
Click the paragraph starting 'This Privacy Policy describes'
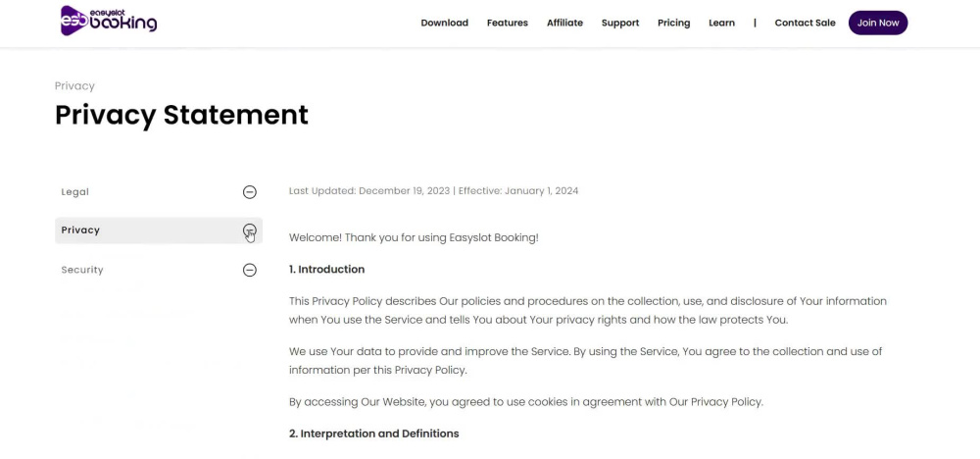point(587,310)
